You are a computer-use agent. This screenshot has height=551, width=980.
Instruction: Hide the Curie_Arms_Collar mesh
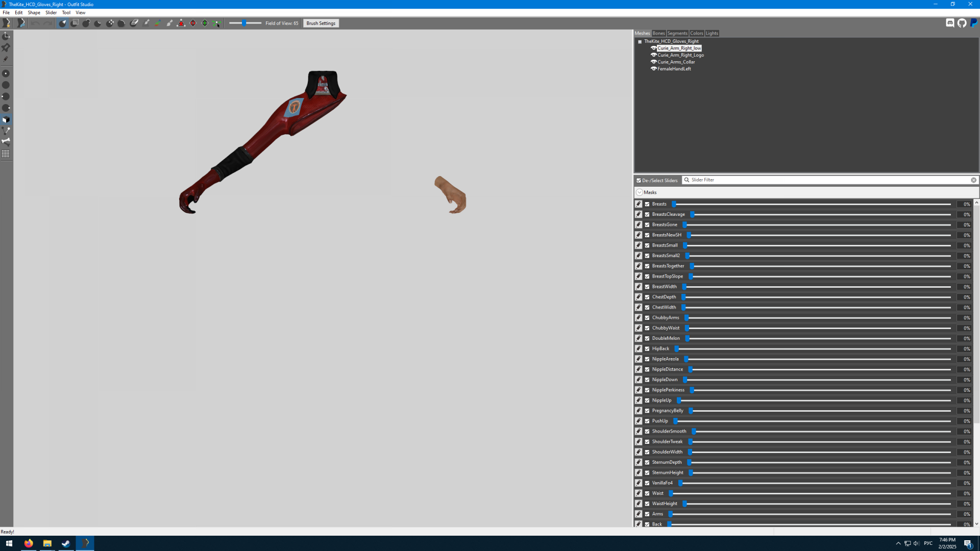[x=653, y=62]
